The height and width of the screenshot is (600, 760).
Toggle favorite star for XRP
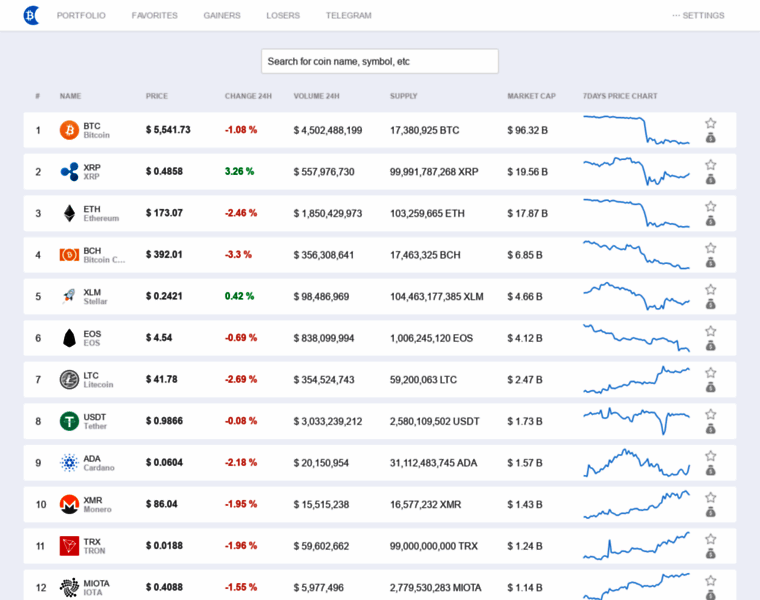(x=710, y=165)
